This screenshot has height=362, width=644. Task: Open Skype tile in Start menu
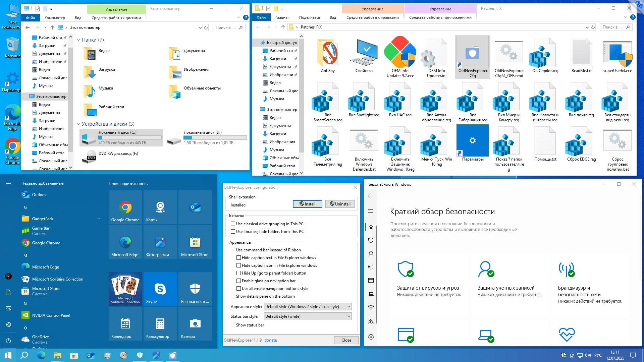click(x=160, y=289)
